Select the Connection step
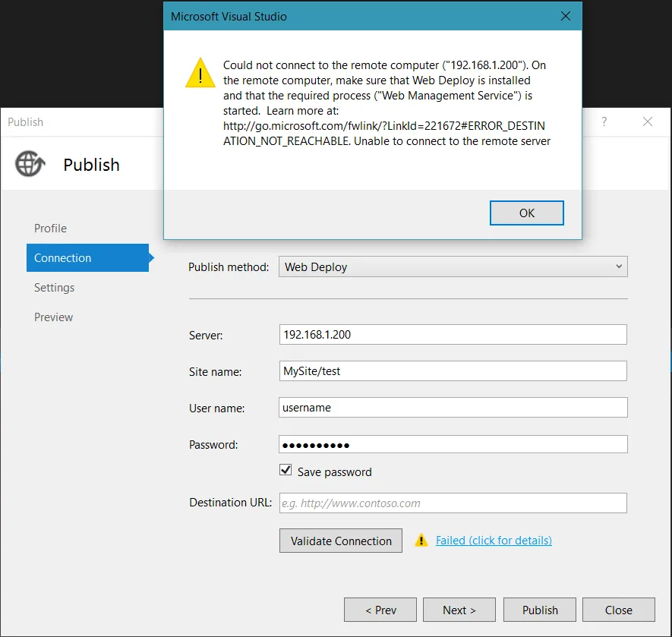Image resolution: width=672 pixels, height=637 pixels. pyautogui.click(x=87, y=257)
